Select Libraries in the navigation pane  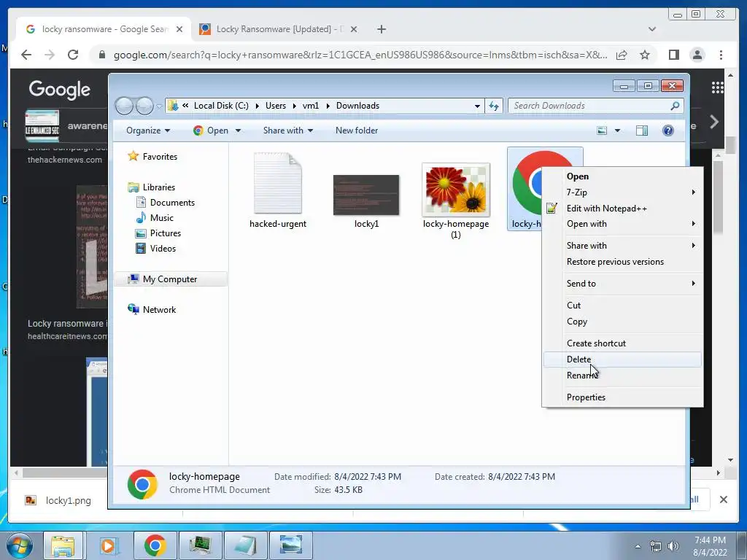(x=158, y=187)
